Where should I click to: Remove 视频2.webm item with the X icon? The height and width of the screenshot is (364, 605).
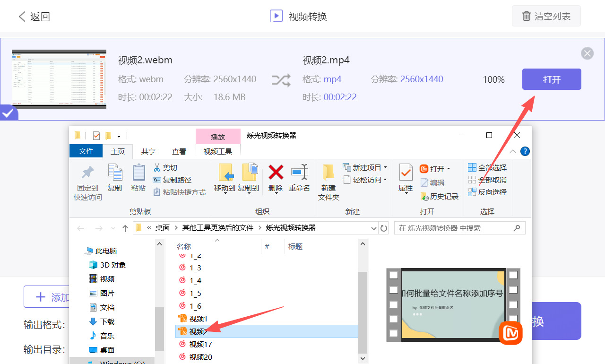(587, 53)
